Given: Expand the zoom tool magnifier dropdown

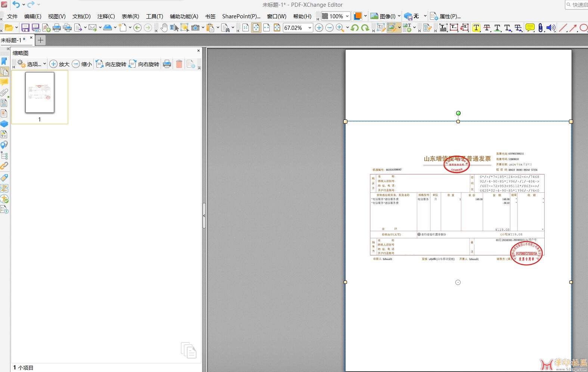Looking at the screenshot, I should (347, 28).
